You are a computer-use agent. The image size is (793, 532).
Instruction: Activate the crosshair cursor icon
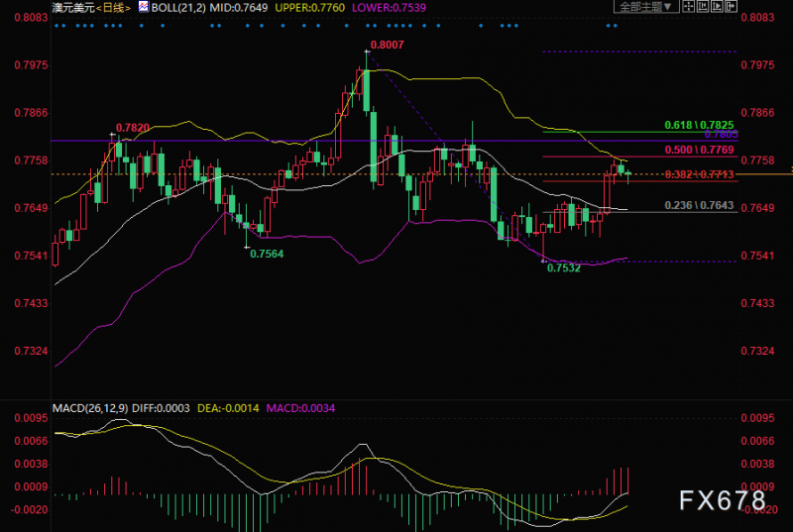(x=688, y=6)
